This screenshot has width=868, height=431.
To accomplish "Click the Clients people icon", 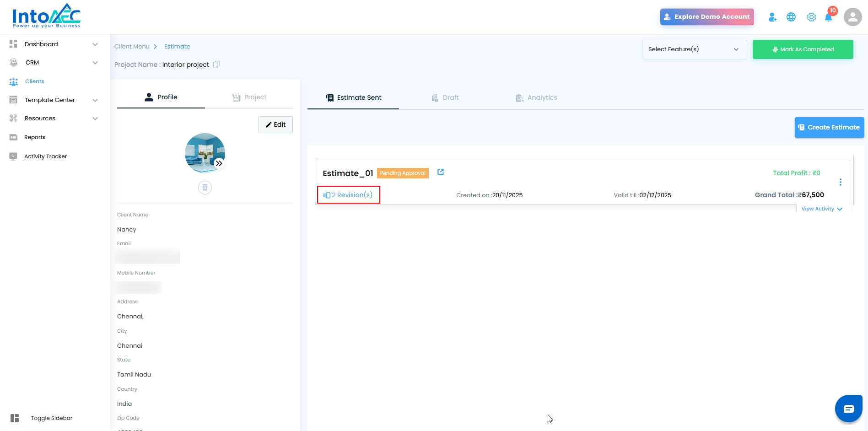I will tap(14, 81).
